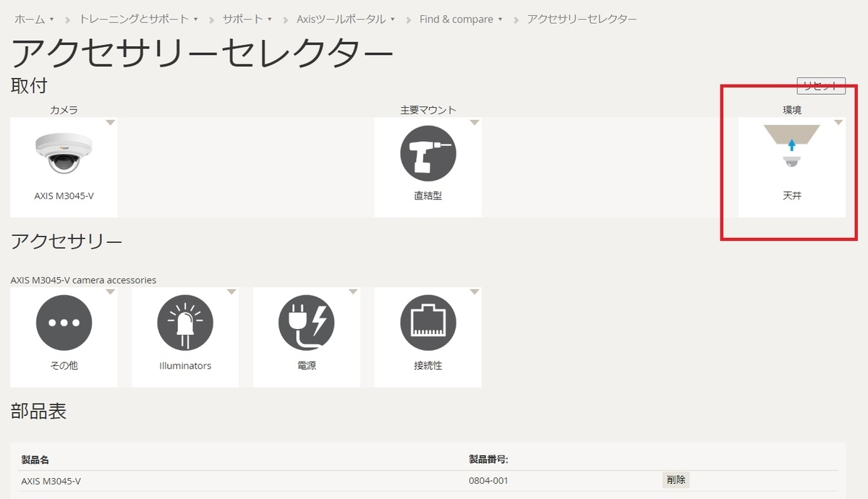Click the product number 0804-001
This screenshot has width=868, height=499.
coord(488,480)
